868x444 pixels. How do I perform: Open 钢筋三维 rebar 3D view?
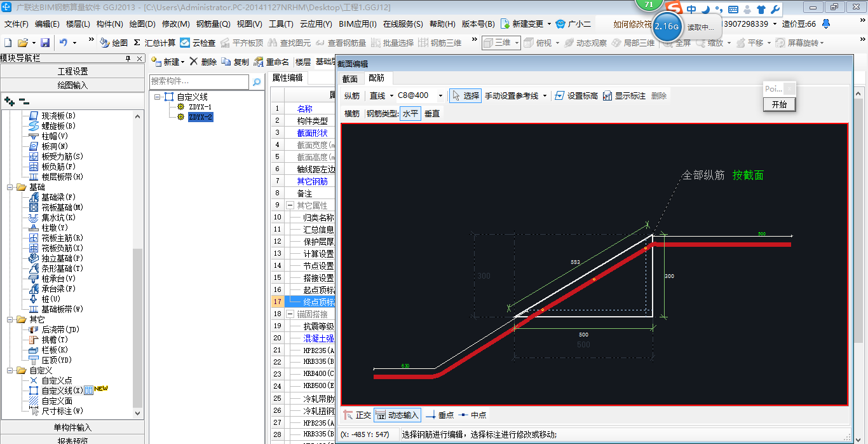440,43
